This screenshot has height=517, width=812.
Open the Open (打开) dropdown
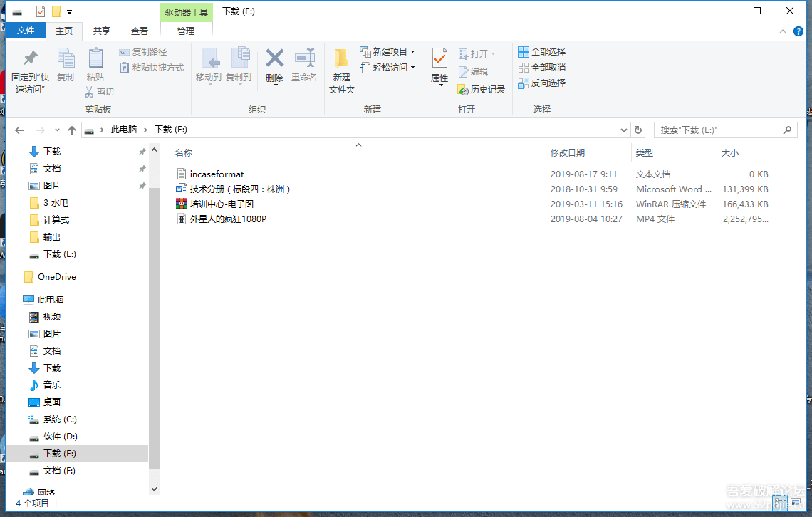click(477, 54)
